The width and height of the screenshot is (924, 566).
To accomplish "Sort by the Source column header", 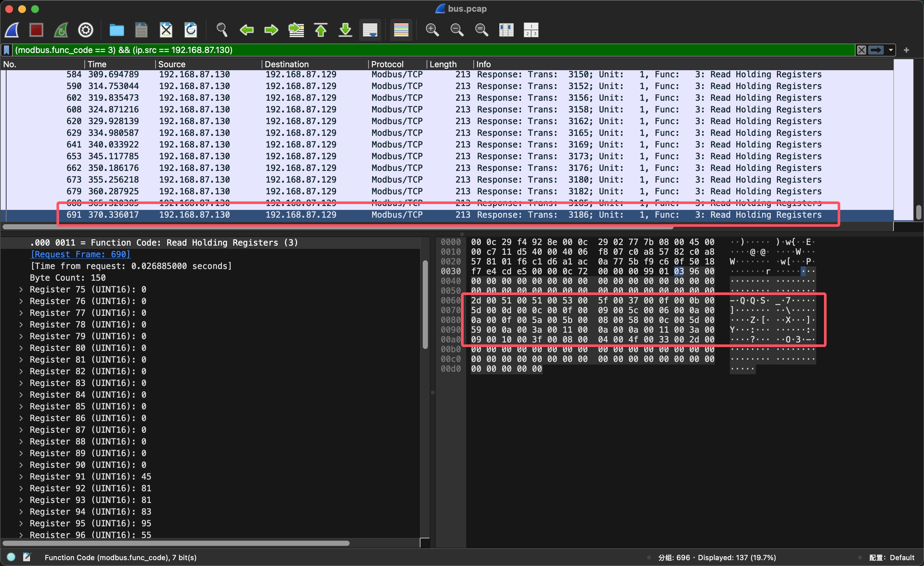I will pyautogui.click(x=208, y=64).
